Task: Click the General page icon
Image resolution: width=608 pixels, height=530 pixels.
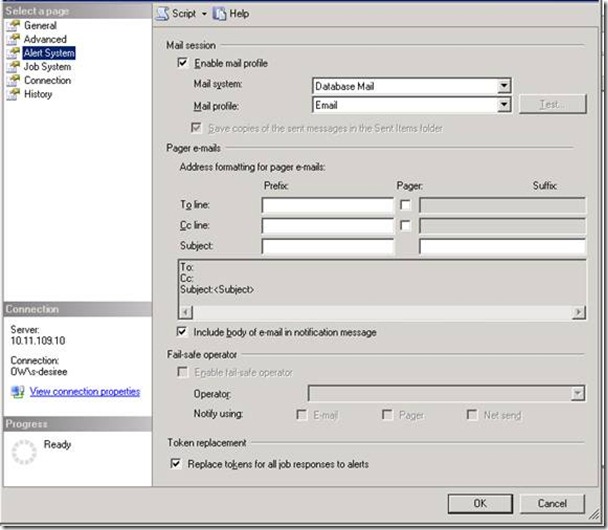Action: click(13, 26)
